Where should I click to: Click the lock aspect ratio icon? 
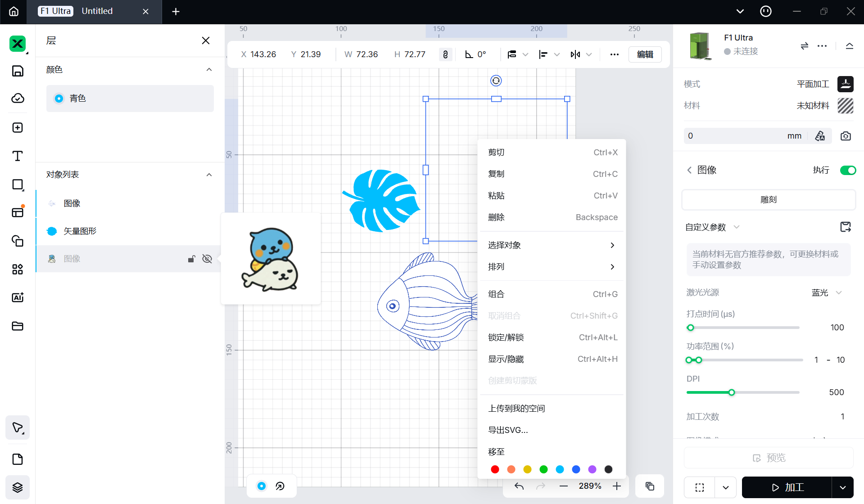pos(445,54)
